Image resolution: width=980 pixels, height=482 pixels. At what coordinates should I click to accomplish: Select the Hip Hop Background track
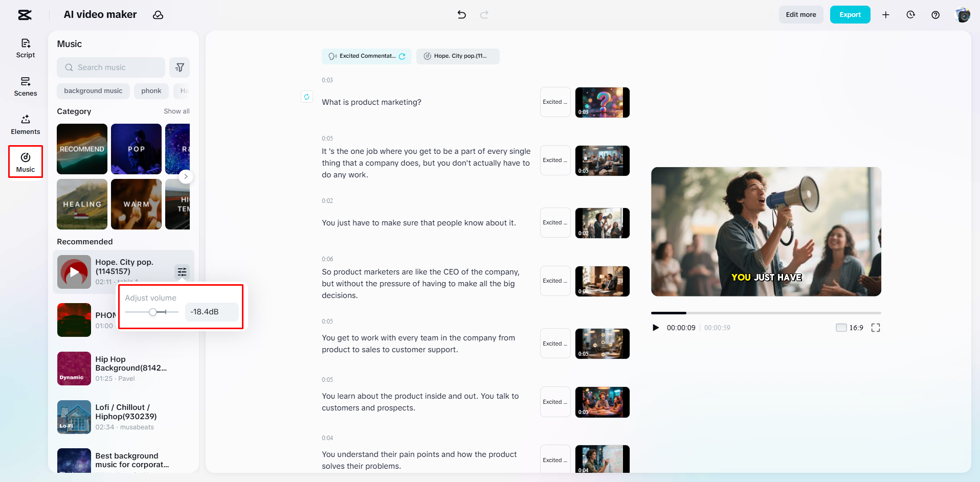click(x=123, y=369)
